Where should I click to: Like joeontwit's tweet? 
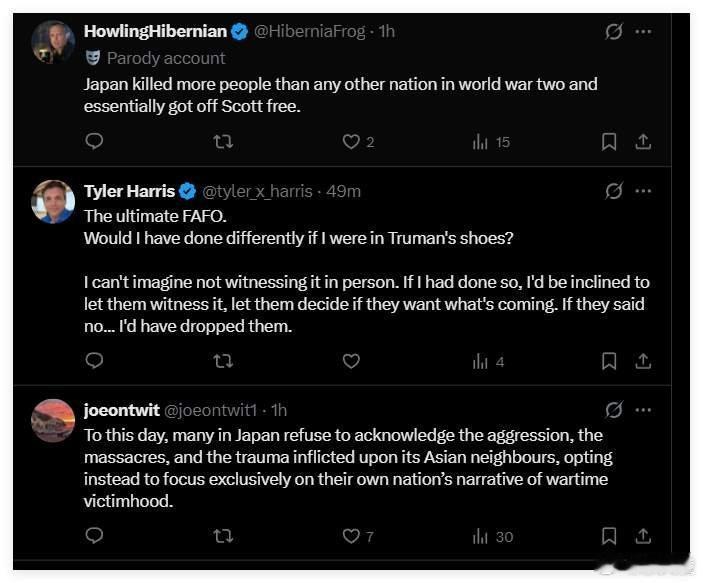(x=351, y=536)
